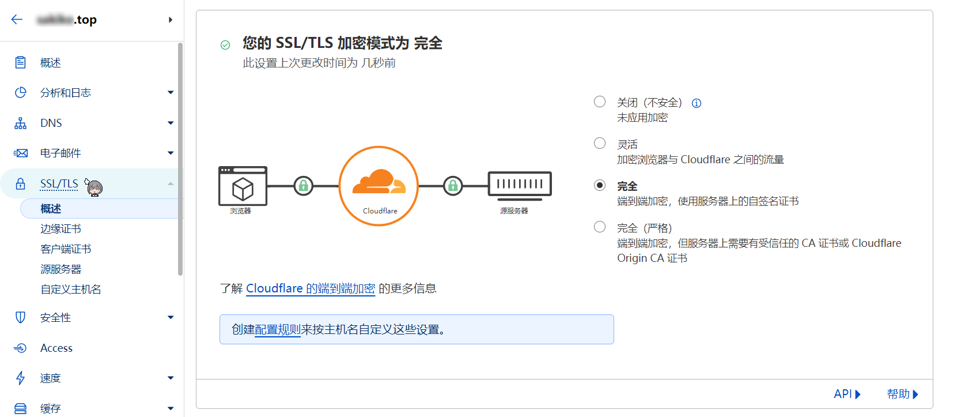980x417 pixels.
Task: Collapse the SSL/TLS submenu arrow
Action: 171,184
